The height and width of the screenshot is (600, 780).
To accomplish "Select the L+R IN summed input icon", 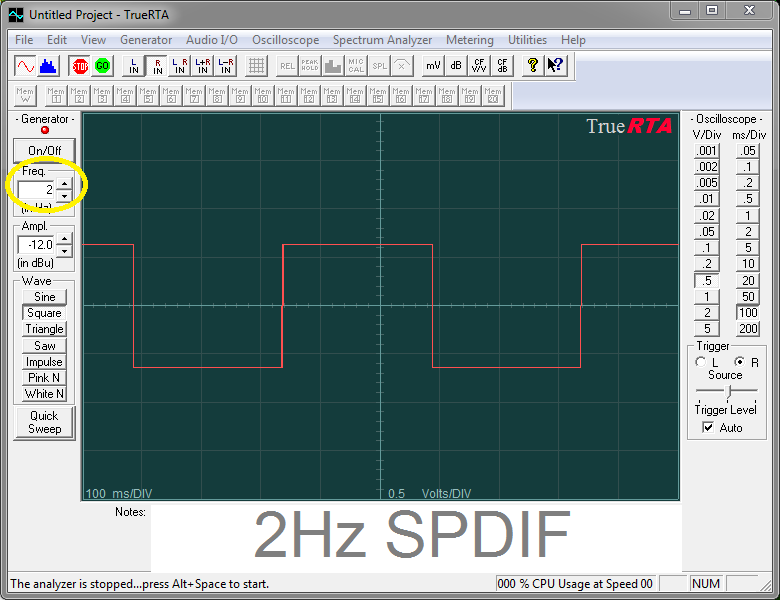I will (203, 66).
